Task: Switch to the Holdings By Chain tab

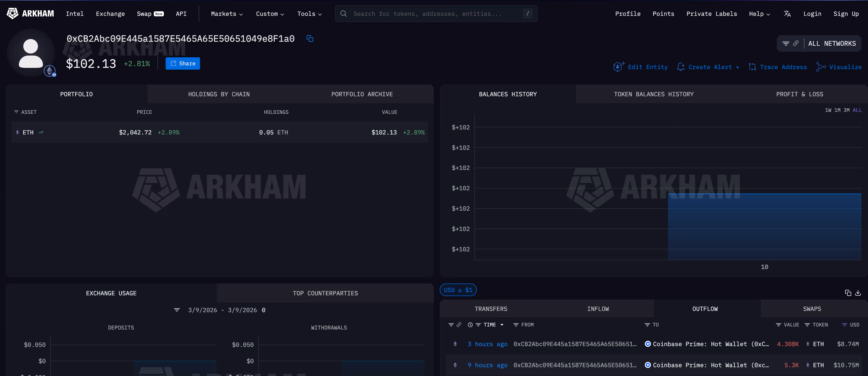Action: click(219, 94)
